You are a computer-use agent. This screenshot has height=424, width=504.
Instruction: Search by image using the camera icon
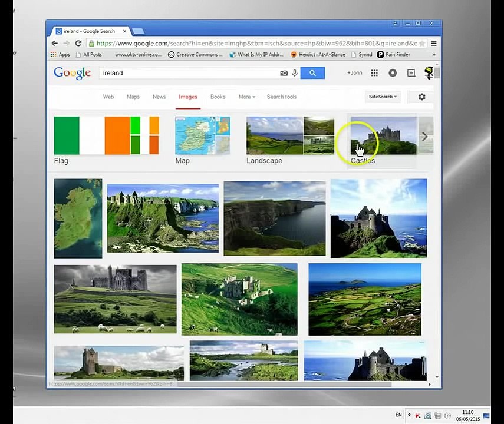tap(284, 73)
